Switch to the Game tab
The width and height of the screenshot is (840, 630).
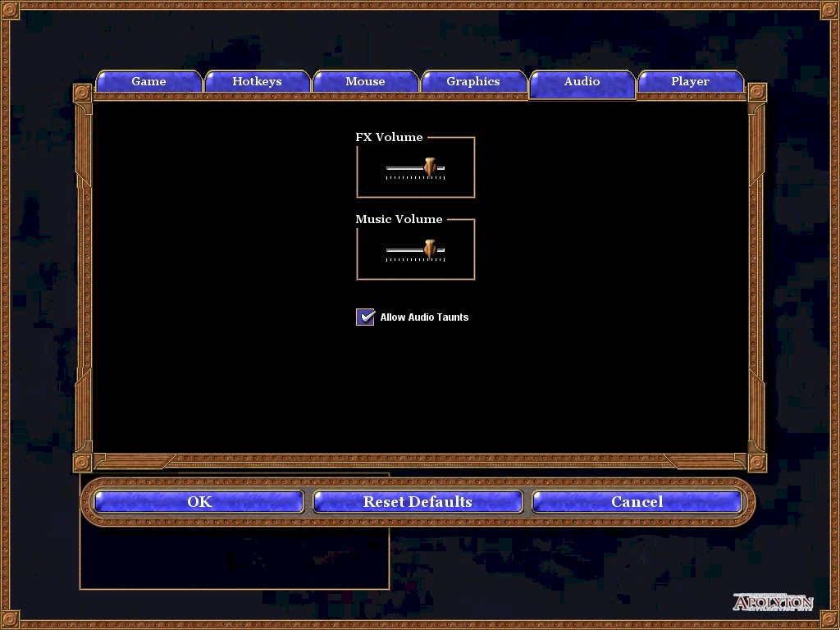(148, 81)
